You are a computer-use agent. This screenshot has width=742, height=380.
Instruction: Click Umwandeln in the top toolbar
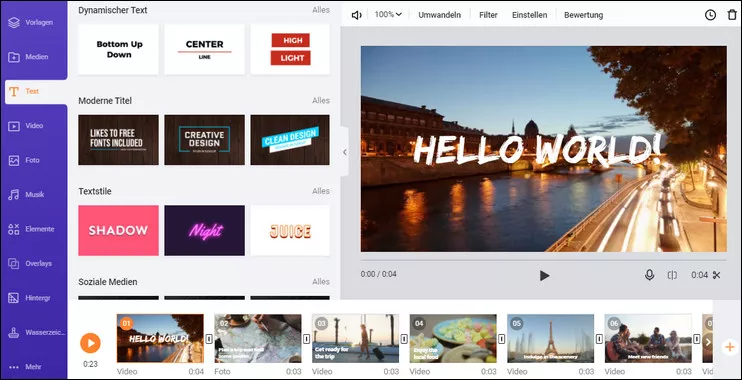pos(440,15)
